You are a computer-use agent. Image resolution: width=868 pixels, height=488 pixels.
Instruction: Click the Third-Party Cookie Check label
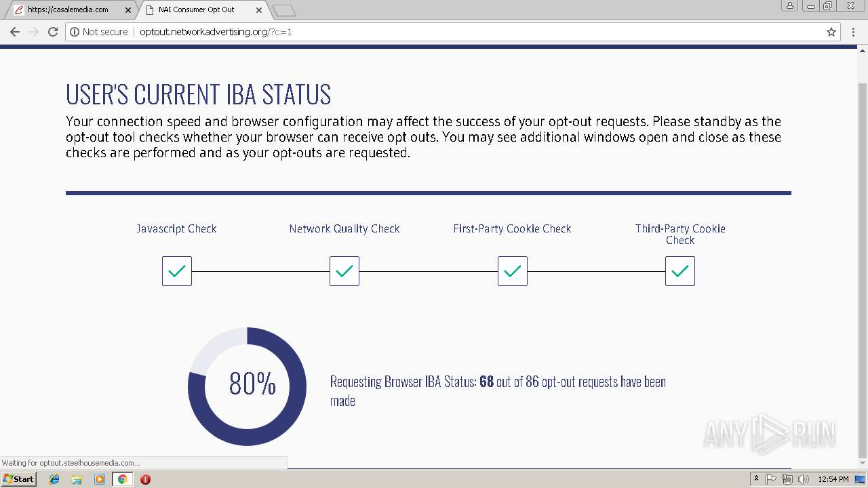point(680,234)
